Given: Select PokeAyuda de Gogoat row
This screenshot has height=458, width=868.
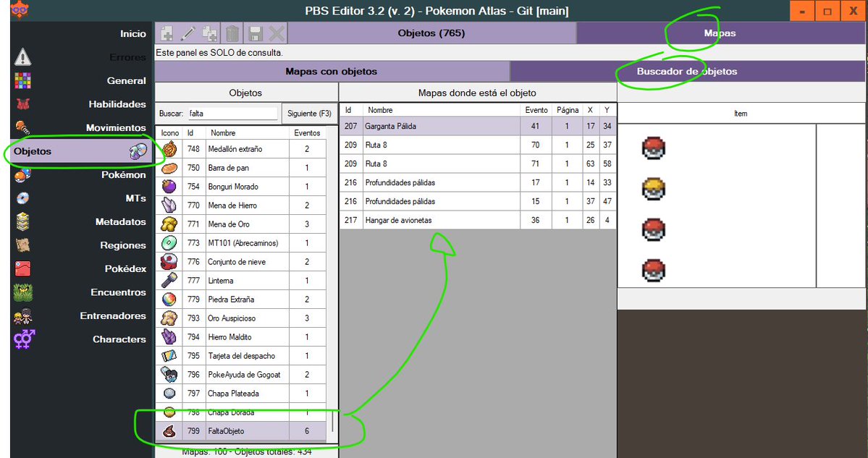Looking at the screenshot, I should [241, 375].
